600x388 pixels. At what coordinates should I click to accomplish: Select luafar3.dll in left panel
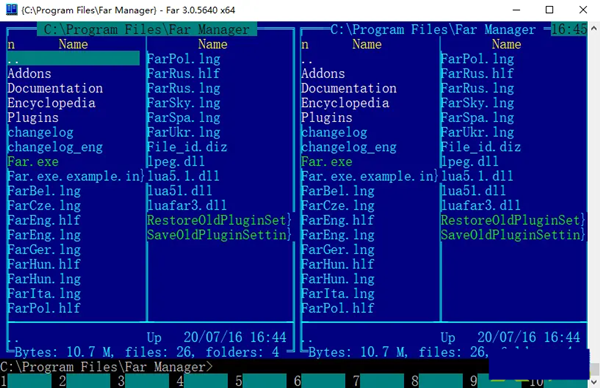click(x=187, y=205)
